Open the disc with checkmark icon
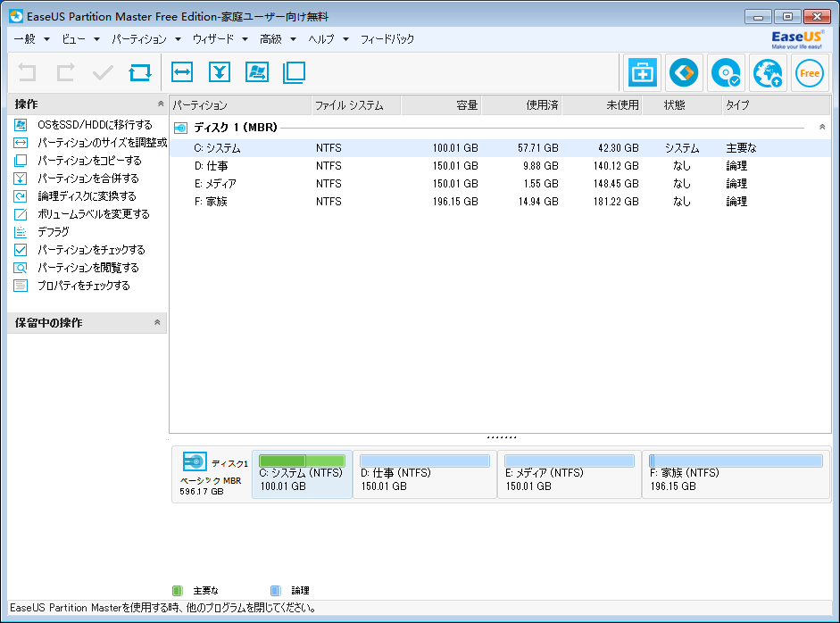The height and width of the screenshot is (623, 840). 726,72
